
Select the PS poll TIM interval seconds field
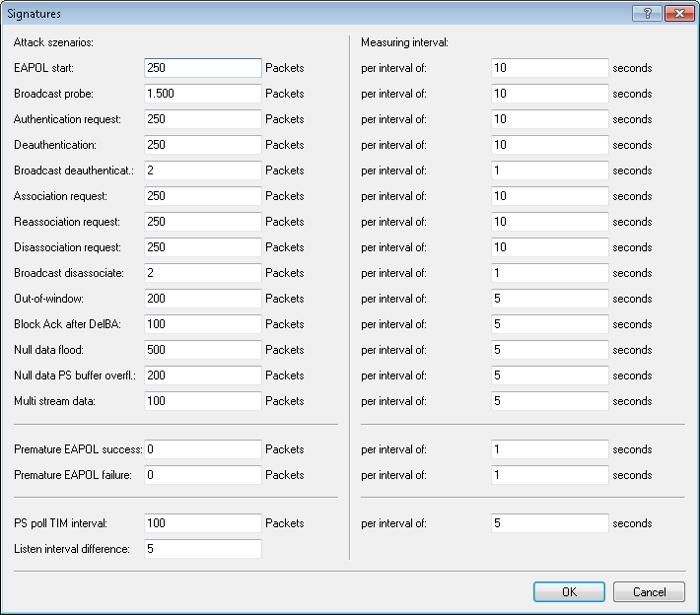549,523
